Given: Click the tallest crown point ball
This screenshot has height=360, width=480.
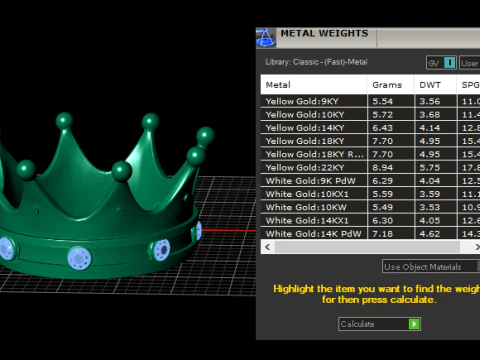Looking at the screenshot, I should pyautogui.click(x=64, y=120).
